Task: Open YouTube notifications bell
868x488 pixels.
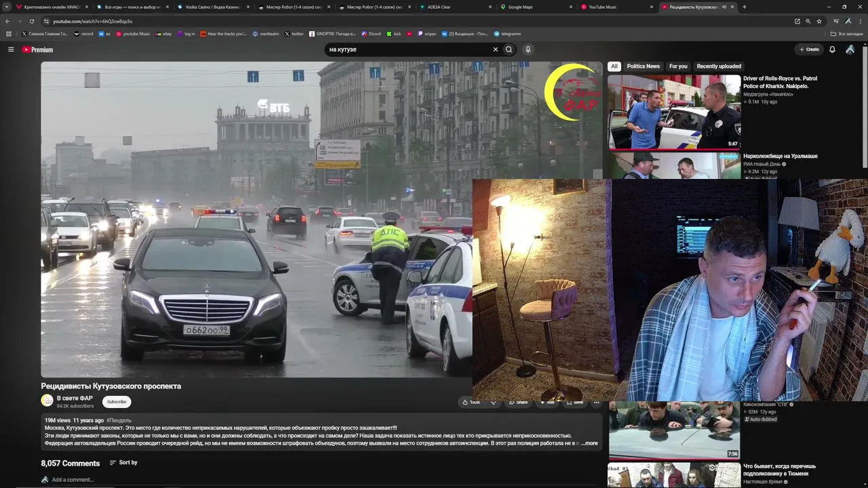Action: tap(832, 49)
